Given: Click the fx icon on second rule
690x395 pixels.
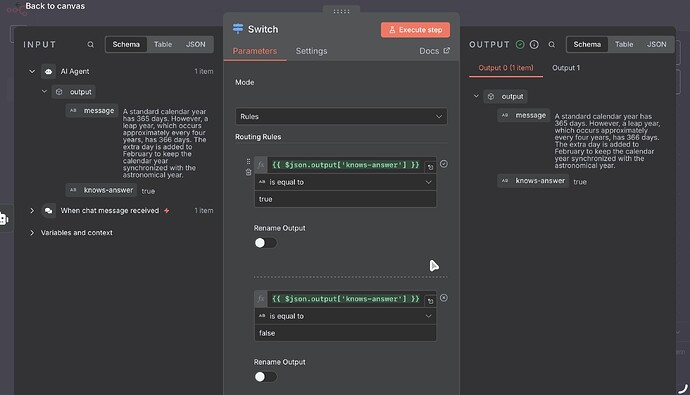Looking at the screenshot, I should pyautogui.click(x=261, y=299).
